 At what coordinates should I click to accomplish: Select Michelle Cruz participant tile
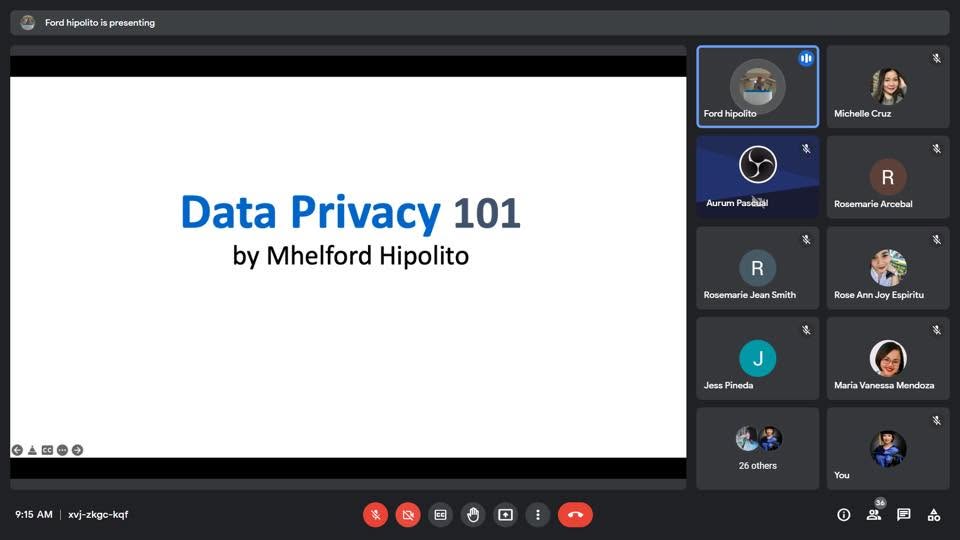[888, 86]
